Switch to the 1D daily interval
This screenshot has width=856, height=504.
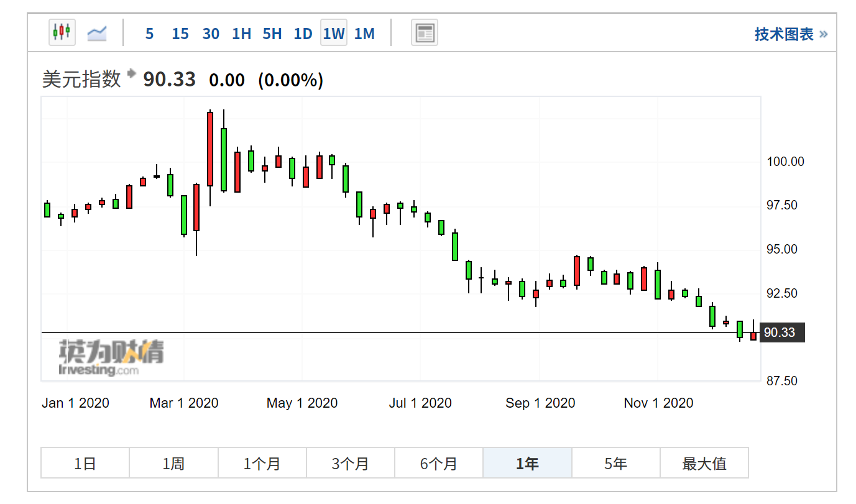pos(303,34)
